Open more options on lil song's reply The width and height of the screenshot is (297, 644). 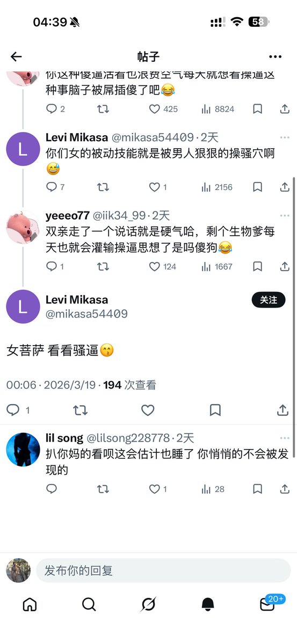tap(284, 437)
